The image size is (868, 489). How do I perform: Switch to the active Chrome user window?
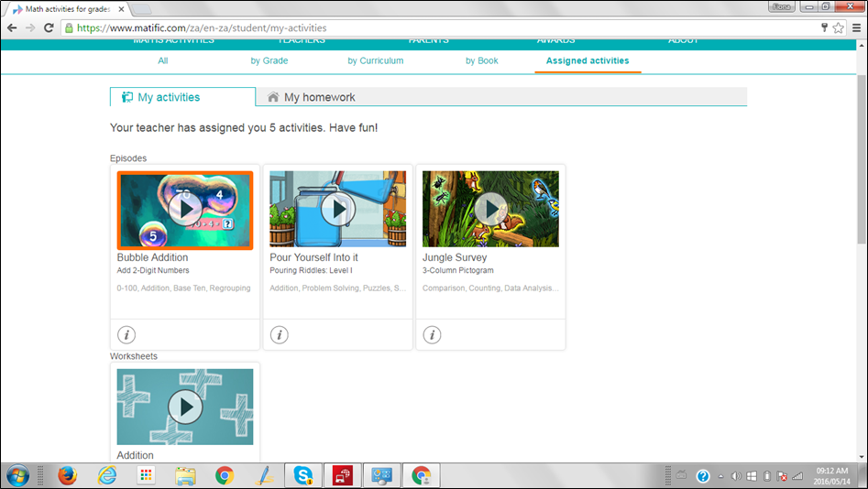(x=422, y=475)
